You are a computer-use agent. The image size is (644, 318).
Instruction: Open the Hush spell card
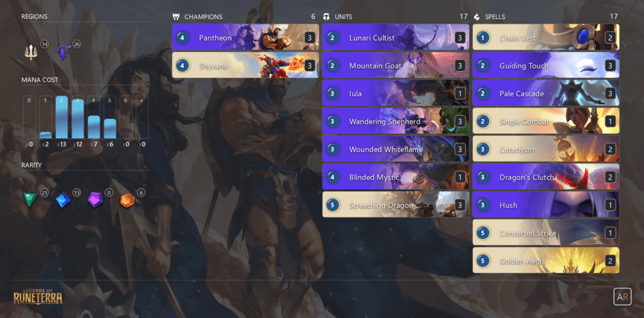pyautogui.click(x=546, y=205)
